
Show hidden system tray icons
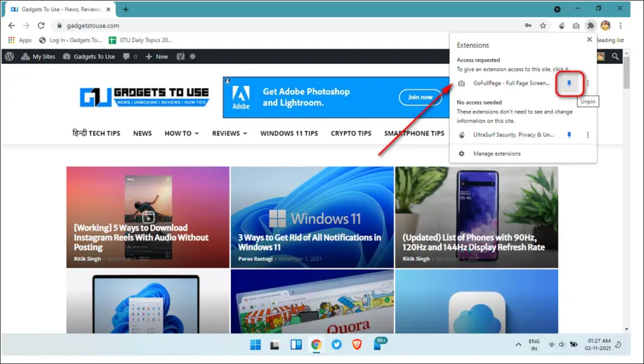tap(518, 344)
